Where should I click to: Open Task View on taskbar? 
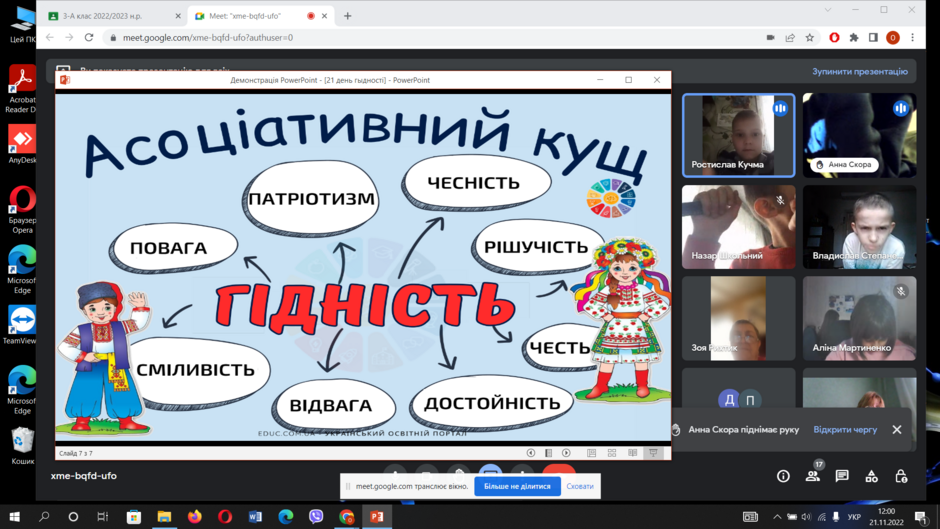(103, 516)
